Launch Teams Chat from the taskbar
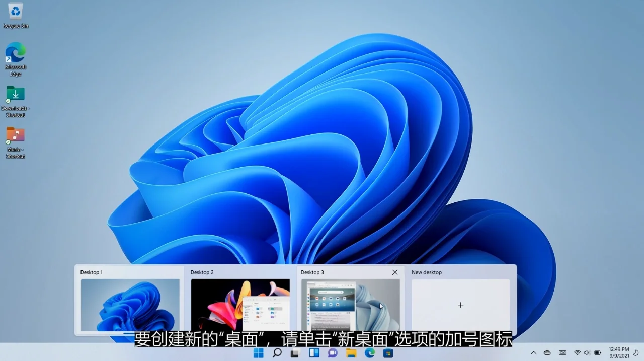The image size is (644, 361). [332, 353]
